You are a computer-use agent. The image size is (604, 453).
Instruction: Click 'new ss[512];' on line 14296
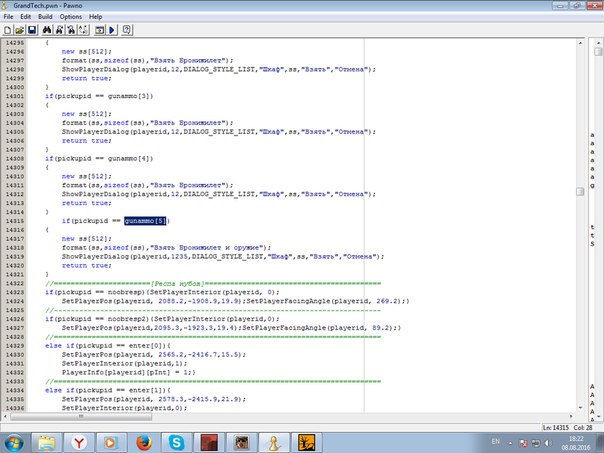coord(87,52)
